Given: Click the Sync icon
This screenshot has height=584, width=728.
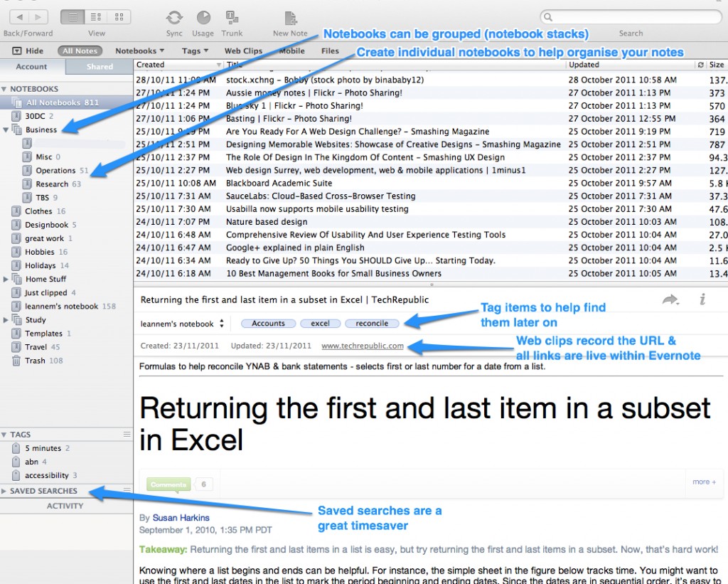Looking at the screenshot, I should pos(174,18).
